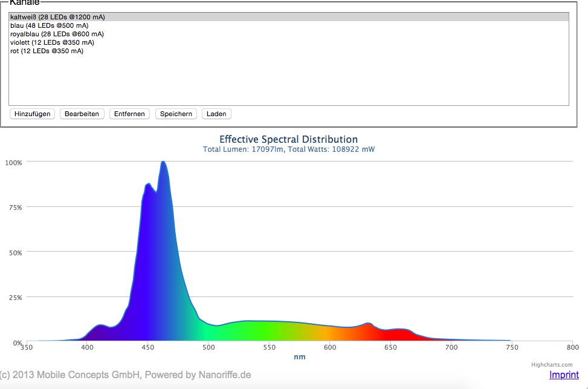Click the Effective Spectral Distribution chart title

[288, 139]
